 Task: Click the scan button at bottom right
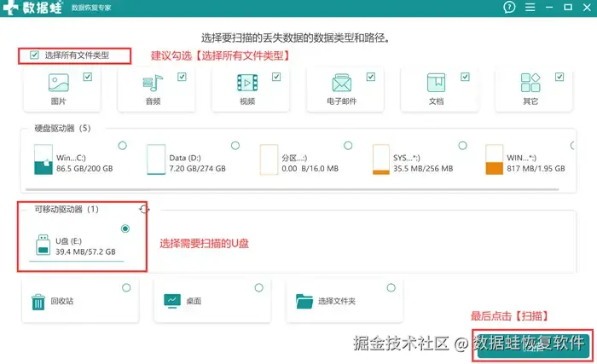pyautogui.click(x=533, y=345)
